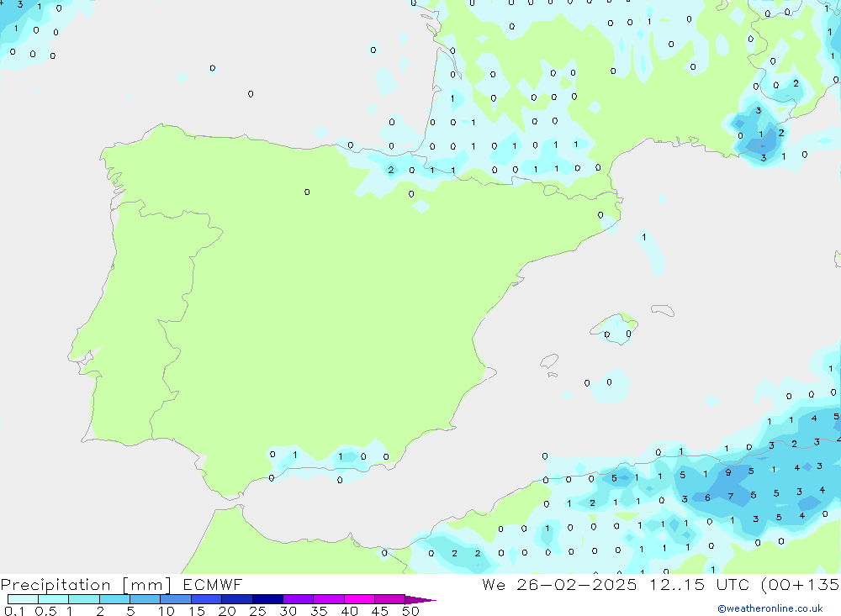The height and width of the screenshot is (616, 841).
Task: Pick the 1–2 mm legend color swatch
Action: pyautogui.click(x=84, y=599)
